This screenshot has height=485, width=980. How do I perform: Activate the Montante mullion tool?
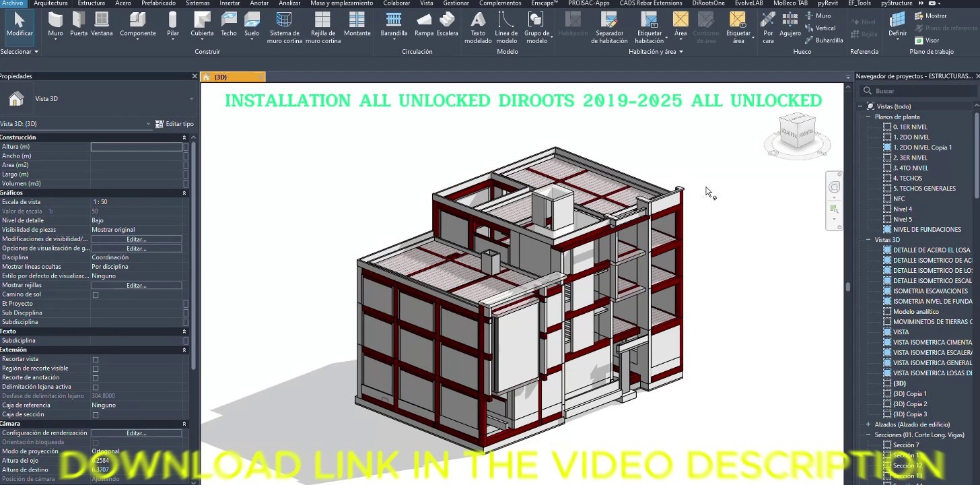357,25
